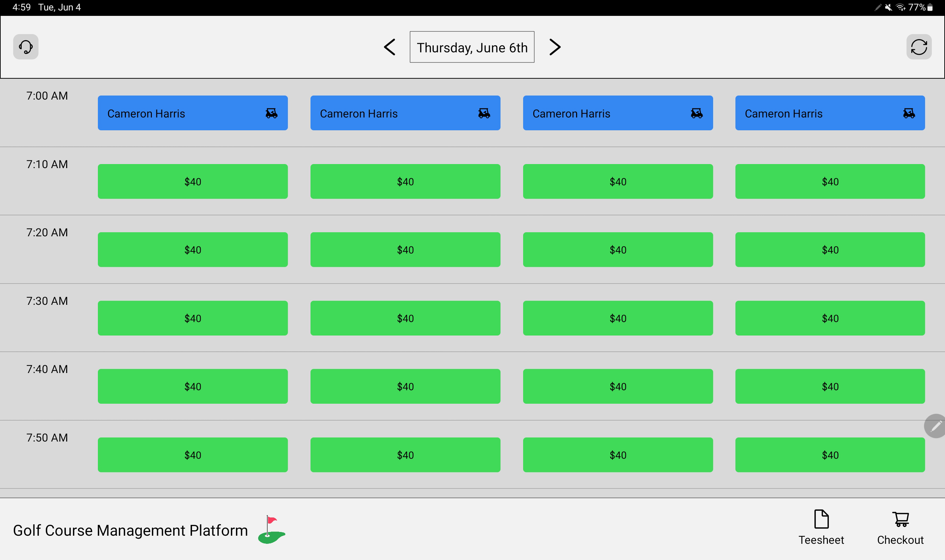Book second $40 slot at 7:20 AM
Screen dimensions: 945x560
tap(406, 250)
